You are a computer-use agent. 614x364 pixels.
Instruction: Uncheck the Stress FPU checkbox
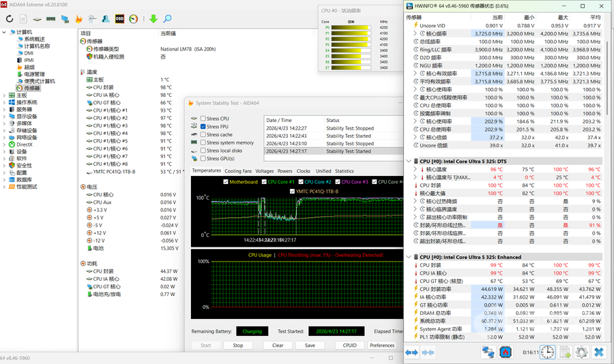point(203,127)
